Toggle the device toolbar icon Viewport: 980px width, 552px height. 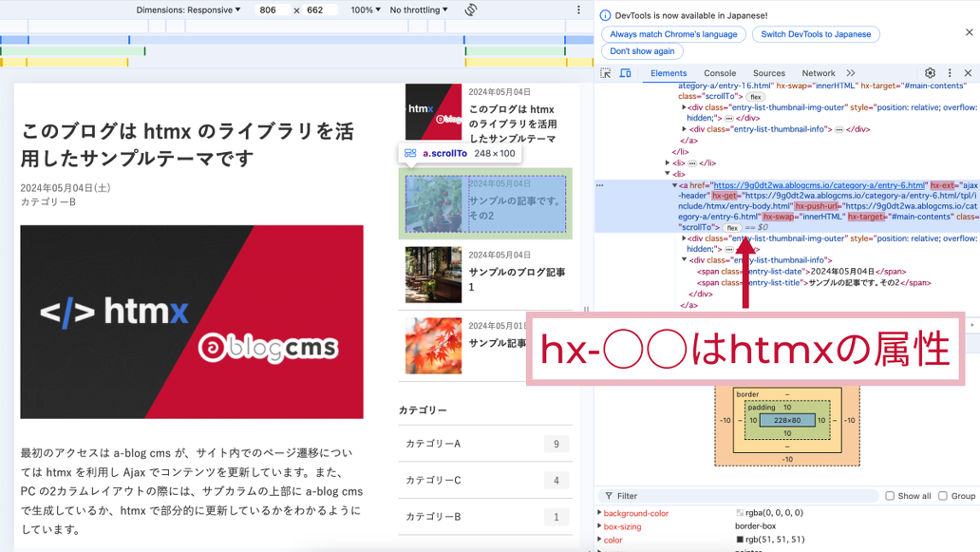pos(626,73)
